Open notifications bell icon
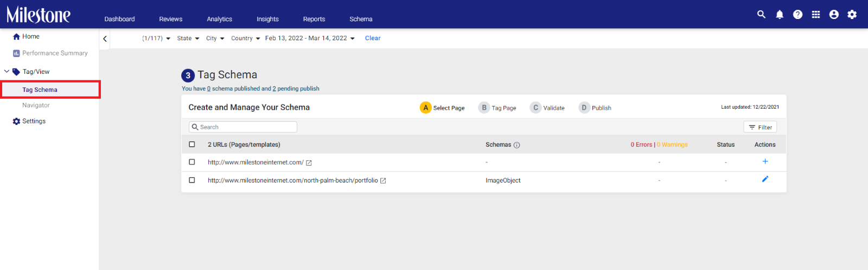The height and width of the screenshot is (270, 868). pyautogui.click(x=780, y=15)
